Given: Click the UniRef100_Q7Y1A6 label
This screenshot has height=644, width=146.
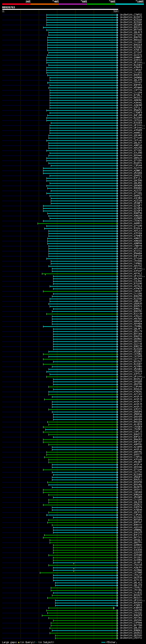Looking at the screenshot, I should (x=131, y=35).
